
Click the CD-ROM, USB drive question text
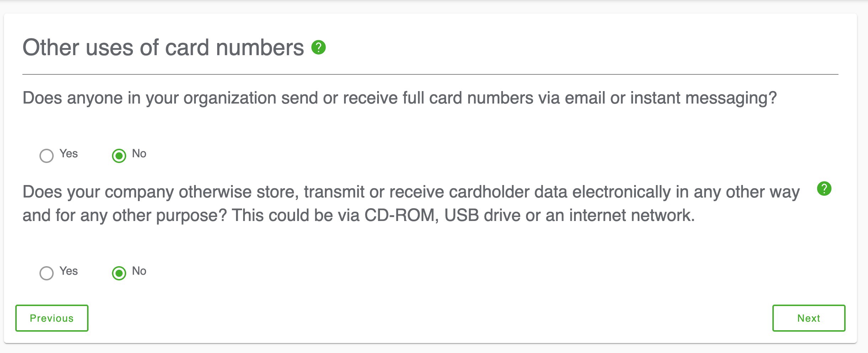tap(411, 204)
